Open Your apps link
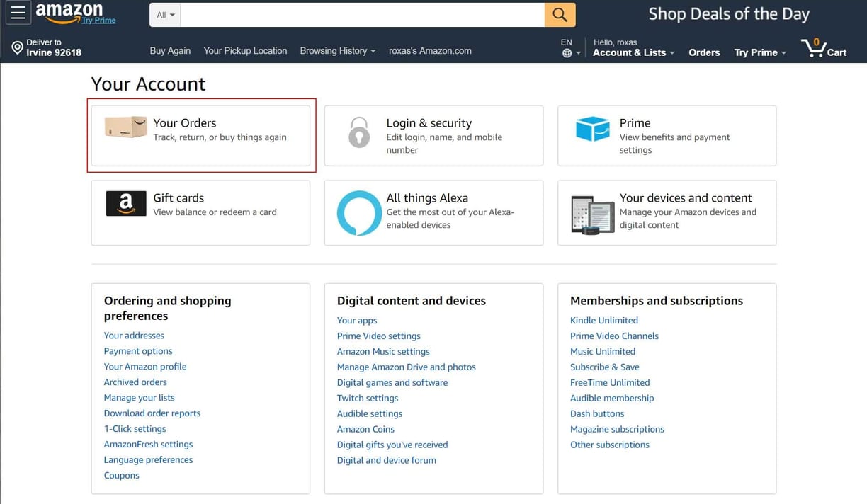 (357, 321)
